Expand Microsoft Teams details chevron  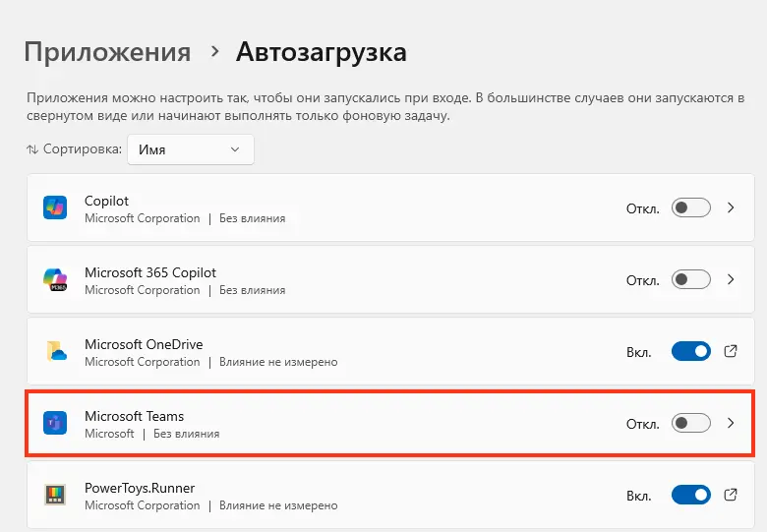731,423
